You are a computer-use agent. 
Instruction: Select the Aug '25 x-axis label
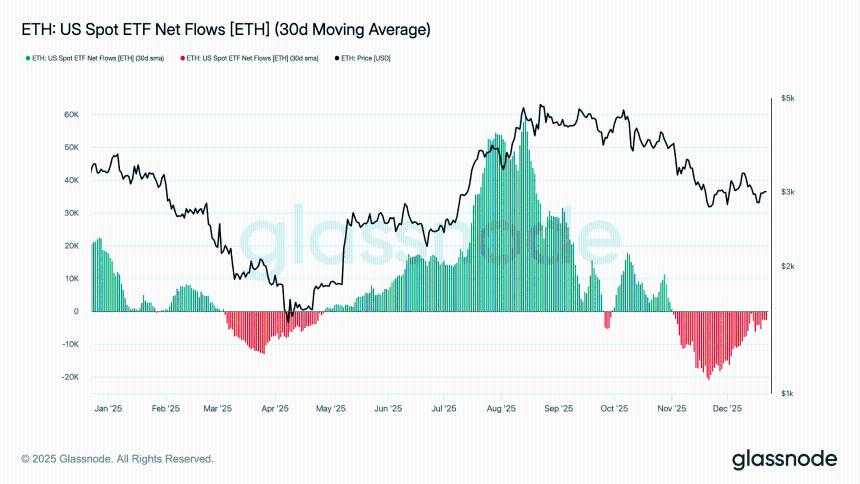click(501, 408)
